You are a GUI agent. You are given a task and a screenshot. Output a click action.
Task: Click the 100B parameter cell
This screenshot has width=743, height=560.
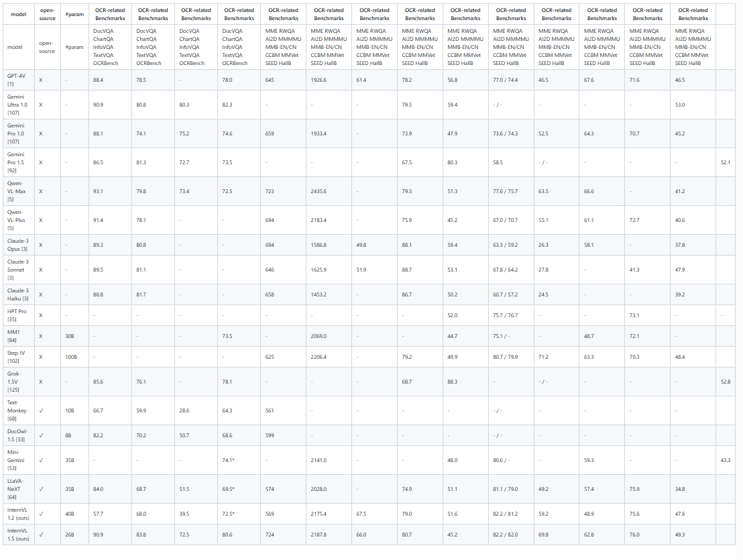[x=75, y=357]
